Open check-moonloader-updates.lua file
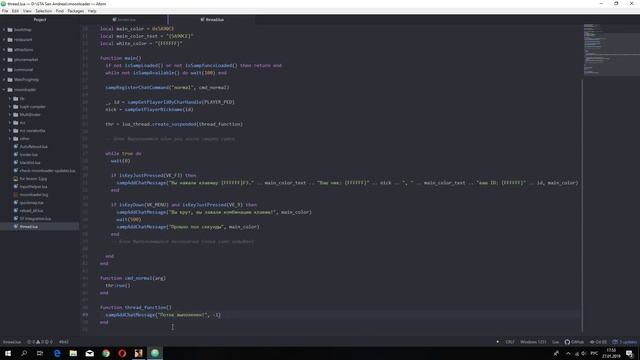Image resolution: width=640 pixels, height=360 pixels. click(47, 171)
